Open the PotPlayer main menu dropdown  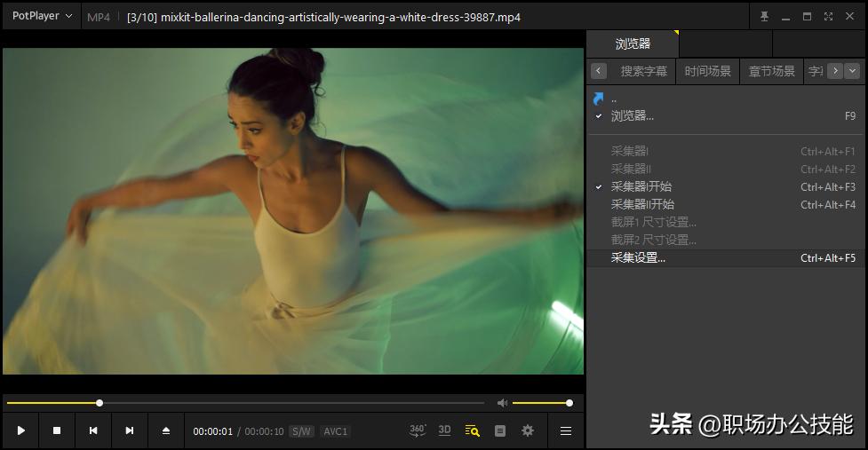[x=42, y=16]
